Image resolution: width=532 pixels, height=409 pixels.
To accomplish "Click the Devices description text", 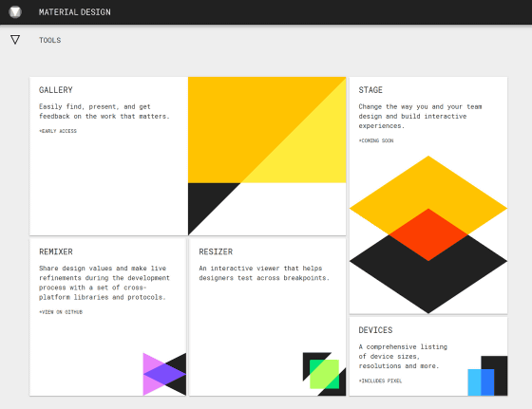I will (403, 357).
